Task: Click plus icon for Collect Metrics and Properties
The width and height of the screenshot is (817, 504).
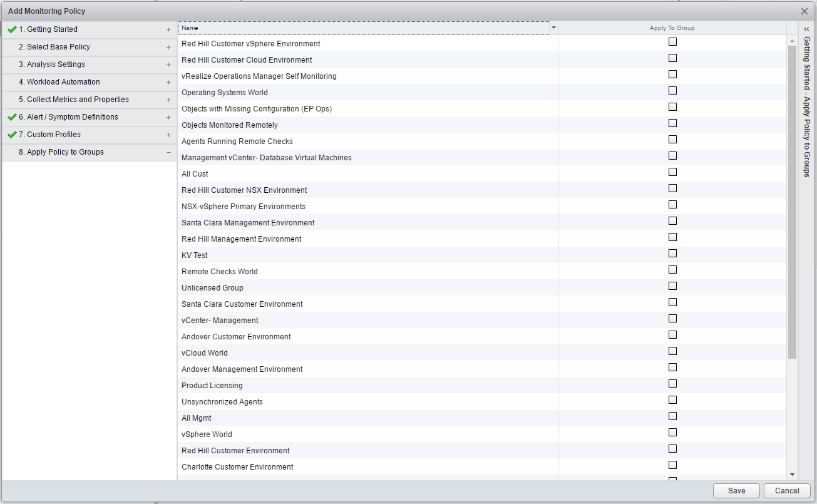Action: (x=168, y=100)
